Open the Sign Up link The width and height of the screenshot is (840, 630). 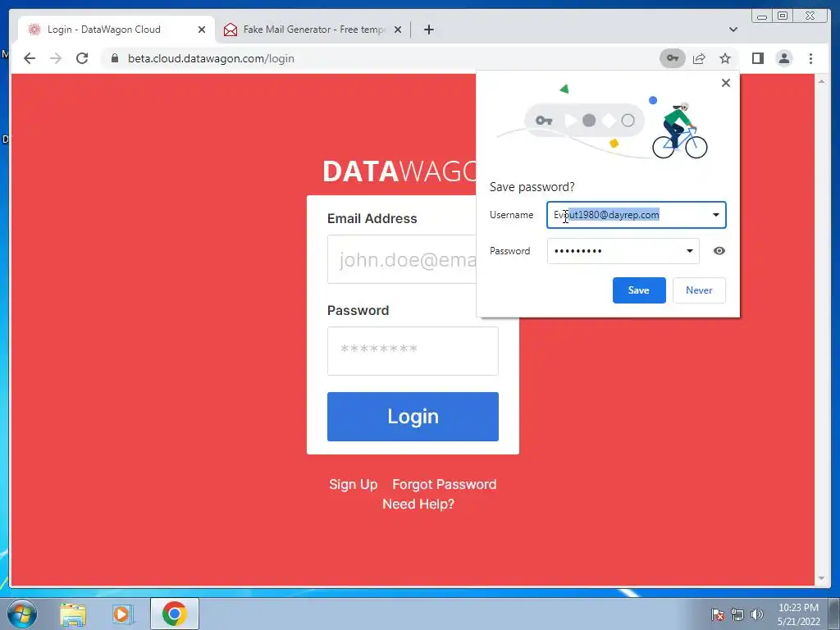point(353,484)
